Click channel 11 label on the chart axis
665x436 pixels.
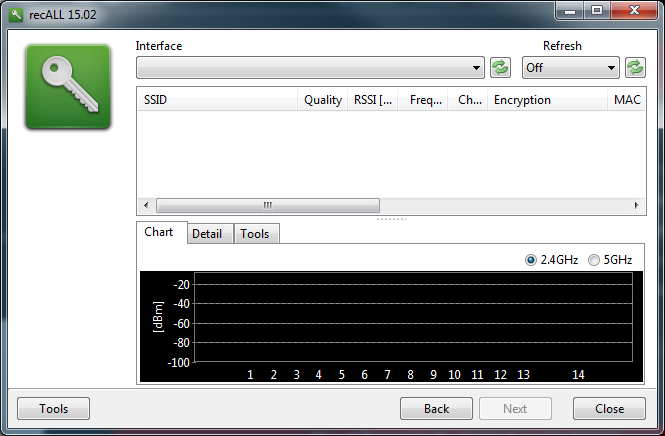coord(477,375)
